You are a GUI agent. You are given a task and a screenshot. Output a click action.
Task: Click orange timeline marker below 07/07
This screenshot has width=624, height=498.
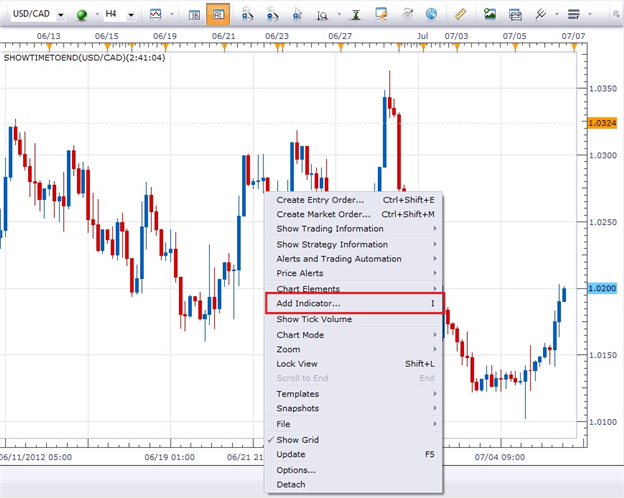(x=573, y=47)
